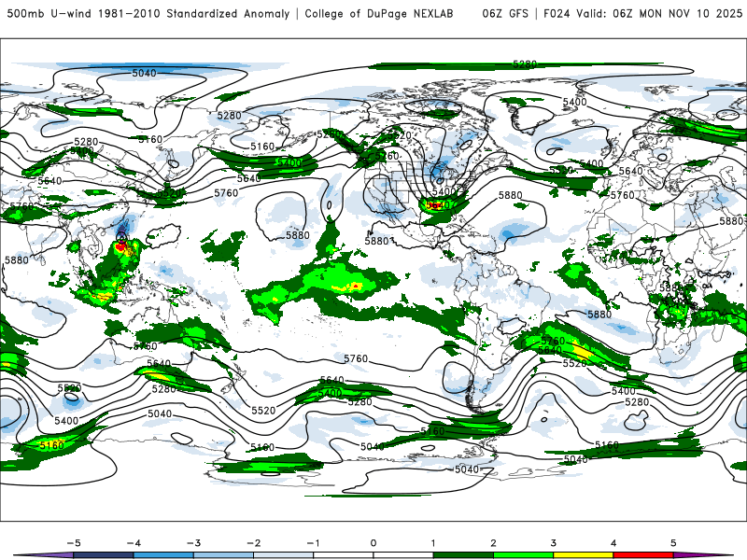This screenshot has width=747, height=560.
Task: Click the 'College of DuPage NEXLAB' text
Action: click(x=379, y=14)
